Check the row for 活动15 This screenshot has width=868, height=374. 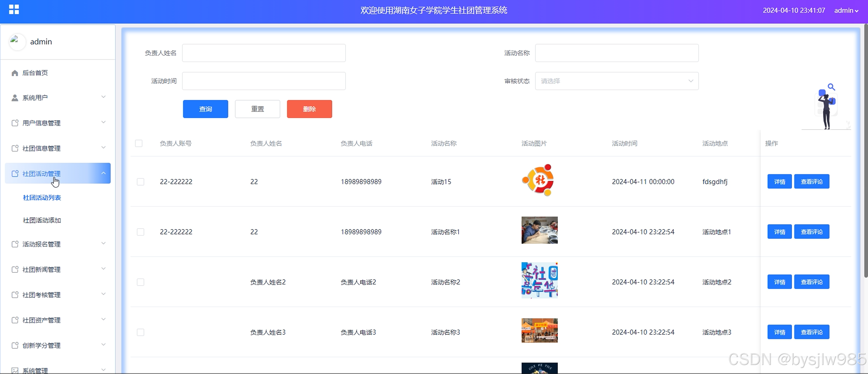click(x=140, y=182)
